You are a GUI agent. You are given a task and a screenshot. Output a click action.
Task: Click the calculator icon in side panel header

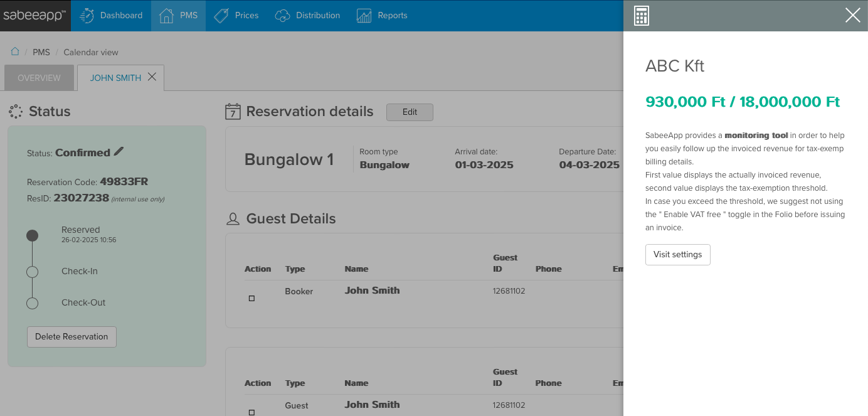[641, 16]
